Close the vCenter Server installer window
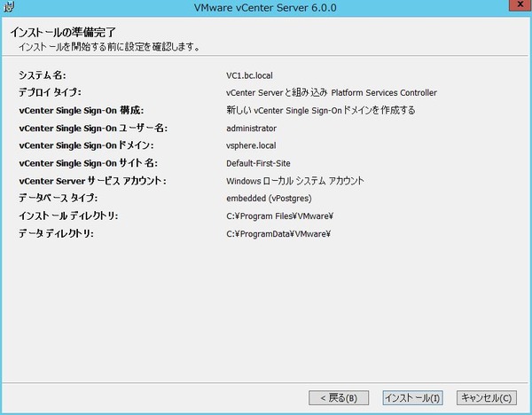This screenshot has width=532, height=415. point(520,5)
